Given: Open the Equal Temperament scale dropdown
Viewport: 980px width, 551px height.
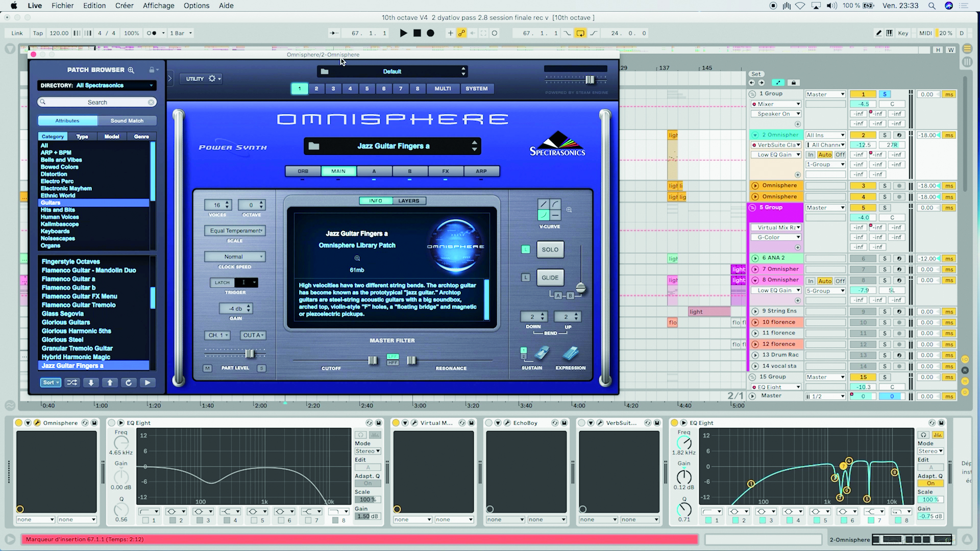Looking at the screenshot, I should click(x=235, y=231).
